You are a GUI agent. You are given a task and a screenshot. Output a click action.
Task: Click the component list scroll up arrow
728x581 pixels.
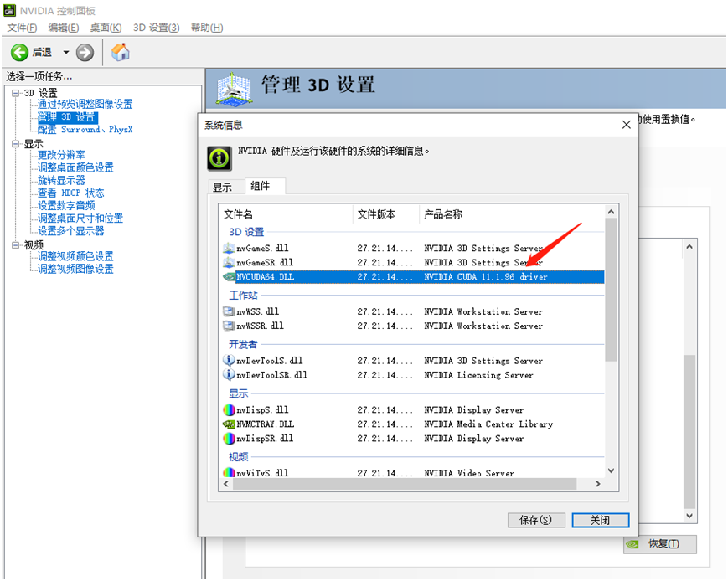click(611, 212)
